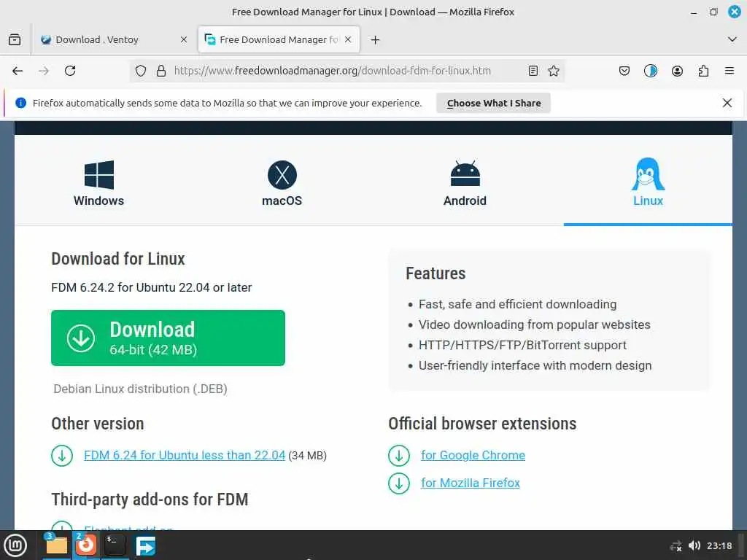Image resolution: width=747 pixels, height=560 pixels.
Task: Select the Linux platform tab
Action: (648, 183)
